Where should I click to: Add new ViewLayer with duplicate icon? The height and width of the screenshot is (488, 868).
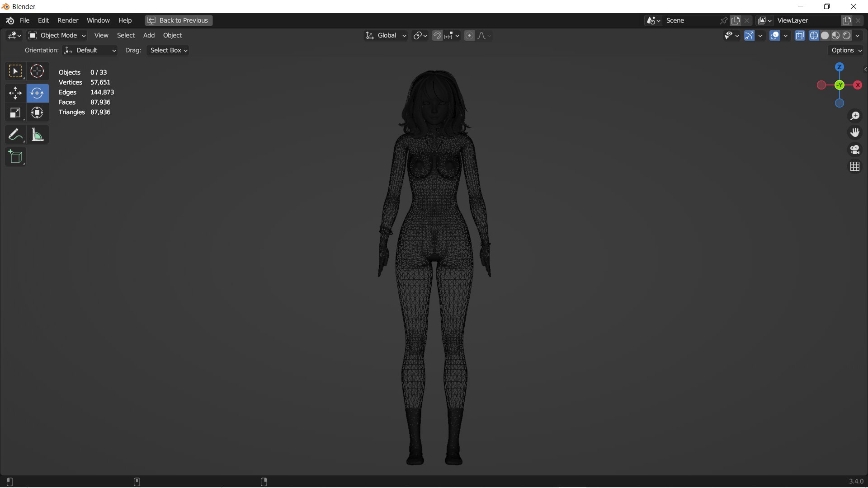(x=847, y=20)
